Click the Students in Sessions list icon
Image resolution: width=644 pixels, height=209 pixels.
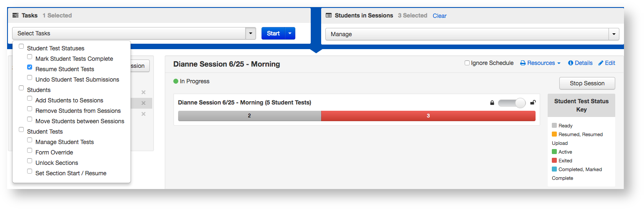pos(328,15)
